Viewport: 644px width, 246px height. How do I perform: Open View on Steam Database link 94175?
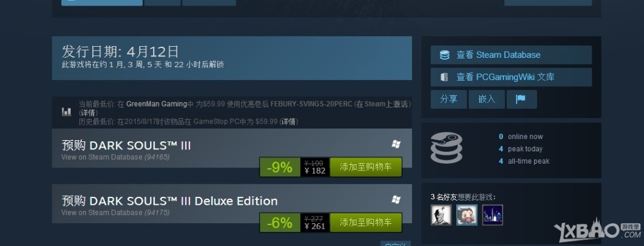pyautogui.click(x=116, y=212)
